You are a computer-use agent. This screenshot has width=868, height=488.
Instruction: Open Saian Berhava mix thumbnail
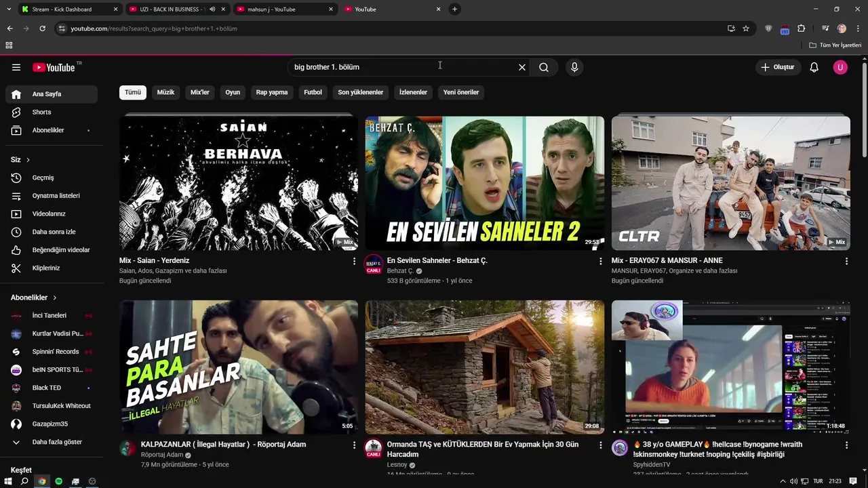tap(239, 183)
